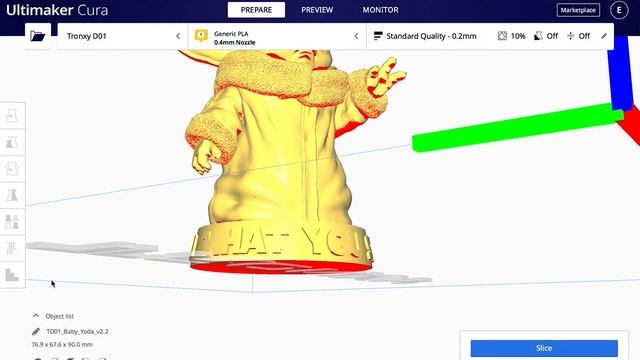
Task: Collapse the Tronxy D01 printer selector
Action: pyautogui.click(x=178, y=36)
